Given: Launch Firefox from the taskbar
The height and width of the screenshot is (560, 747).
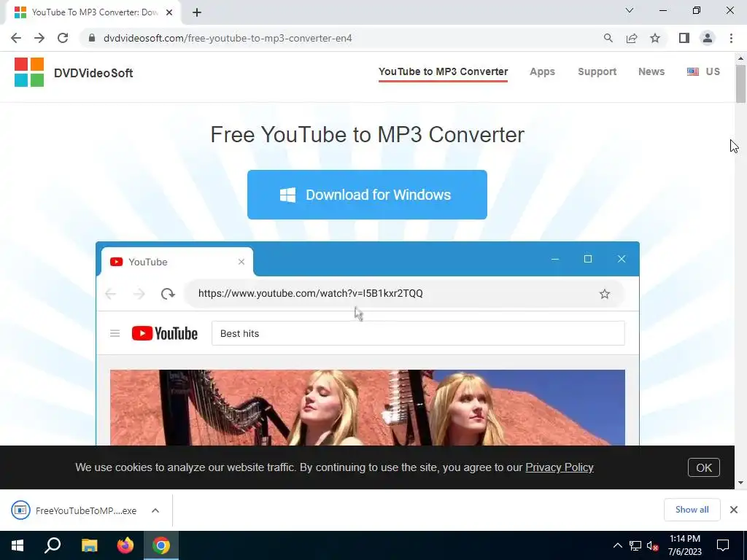Looking at the screenshot, I should [x=125, y=545].
